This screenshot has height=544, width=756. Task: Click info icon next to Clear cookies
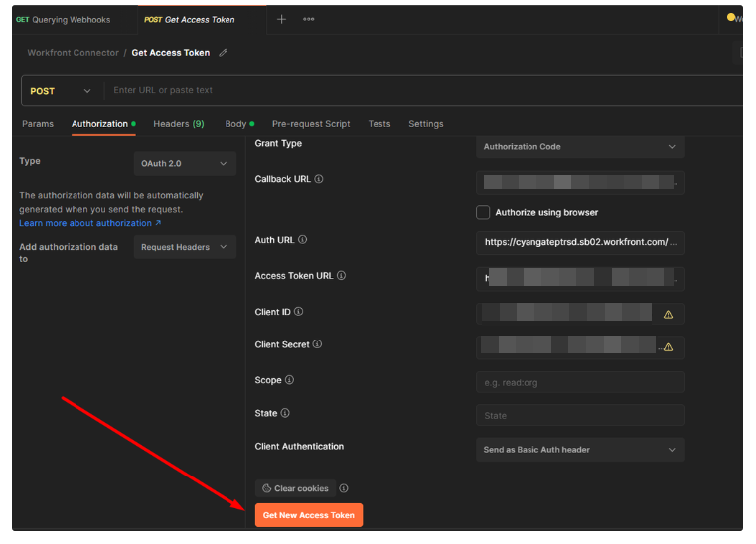pyautogui.click(x=344, y=488)
